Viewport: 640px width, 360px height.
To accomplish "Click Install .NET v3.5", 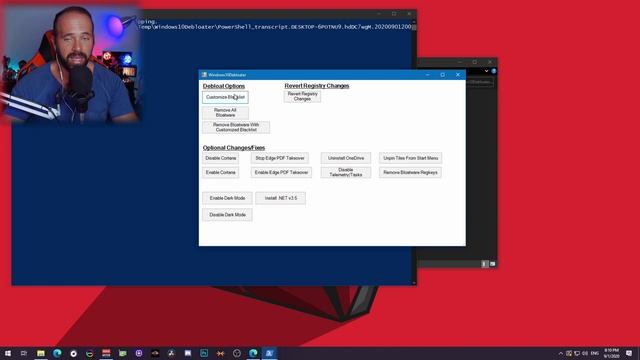I will pos(280,198).
